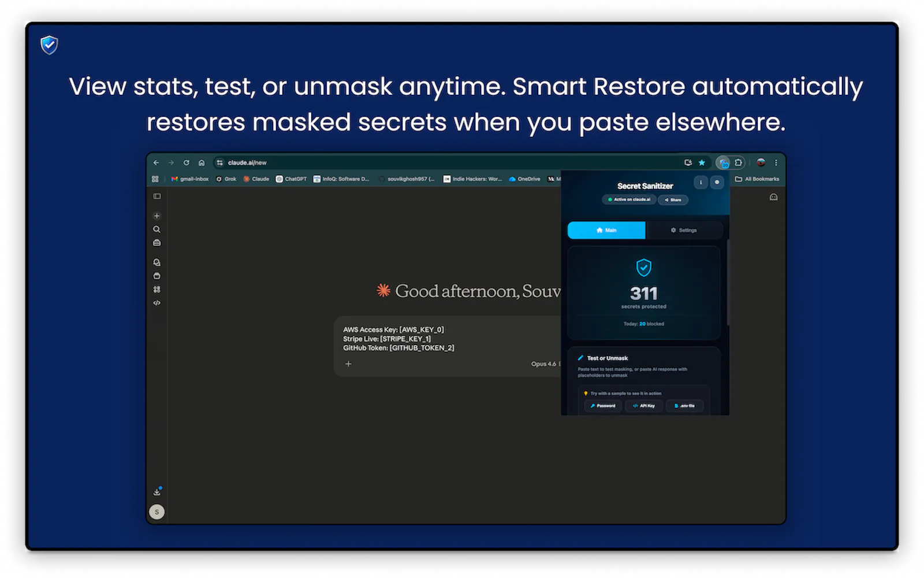Image resolution: width=924 pixels, height=578 pixels.
Task: Switch to the Settings tab
Action: tap(684, 230)
